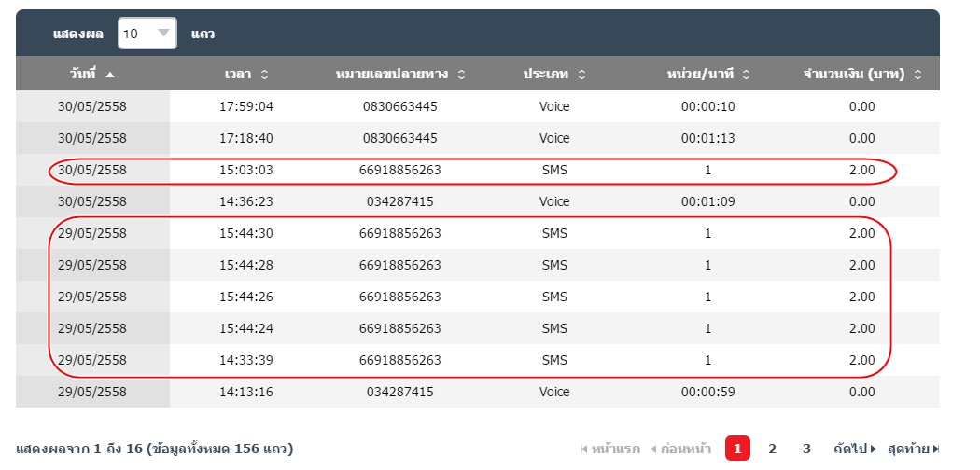
Task: Click the ก่อนหน้า previous page link
Action: pyautogui.click(x=680, y=449)
